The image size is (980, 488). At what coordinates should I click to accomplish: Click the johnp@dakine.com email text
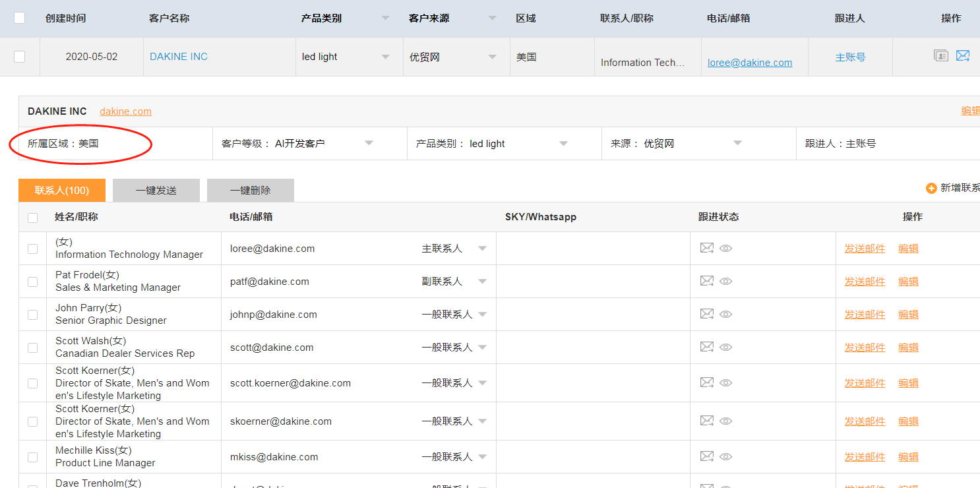[274, 315]
